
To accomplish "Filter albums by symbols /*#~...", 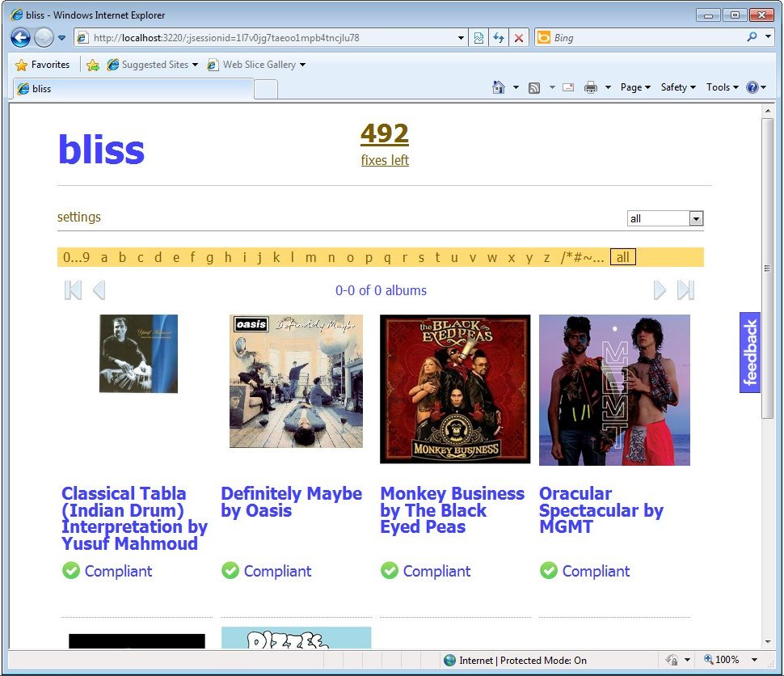I will (x=582, y=257).
